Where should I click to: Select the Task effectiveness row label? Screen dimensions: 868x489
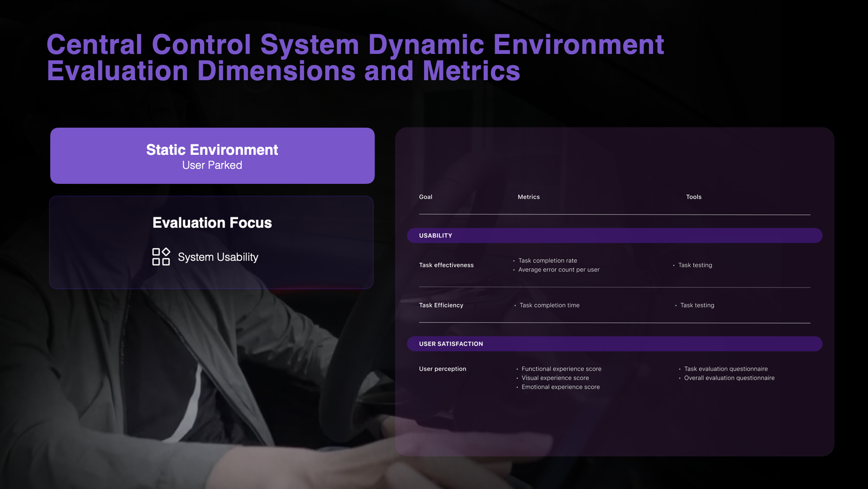[x=446, y=265]
